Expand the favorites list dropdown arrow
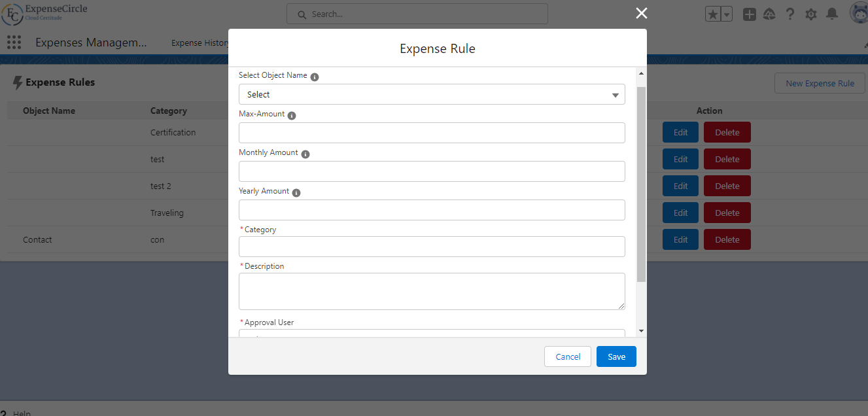 tap(727, 14)
